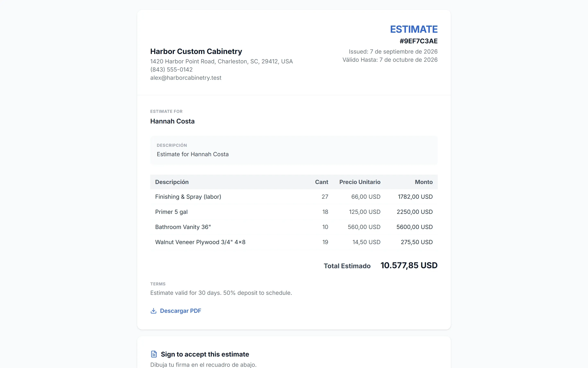588x368 pixels.
Task: Click quantity 18 in the Primer row
Action: 325,212
